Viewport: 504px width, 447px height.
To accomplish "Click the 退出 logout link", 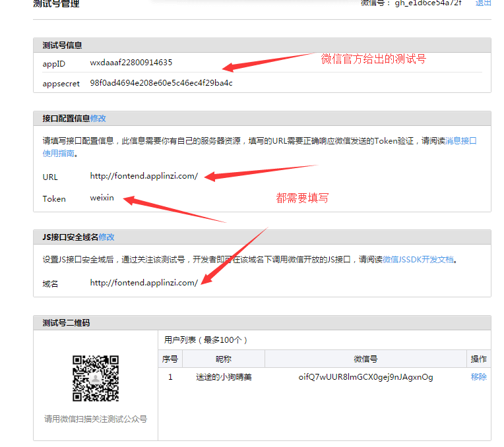I will [483, 3].
